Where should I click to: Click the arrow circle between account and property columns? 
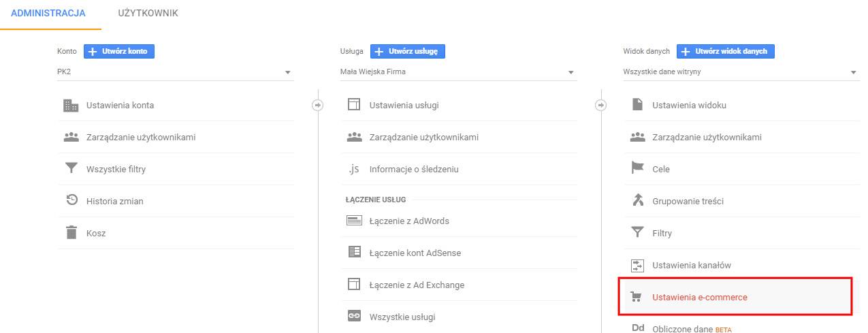point(317,106)
